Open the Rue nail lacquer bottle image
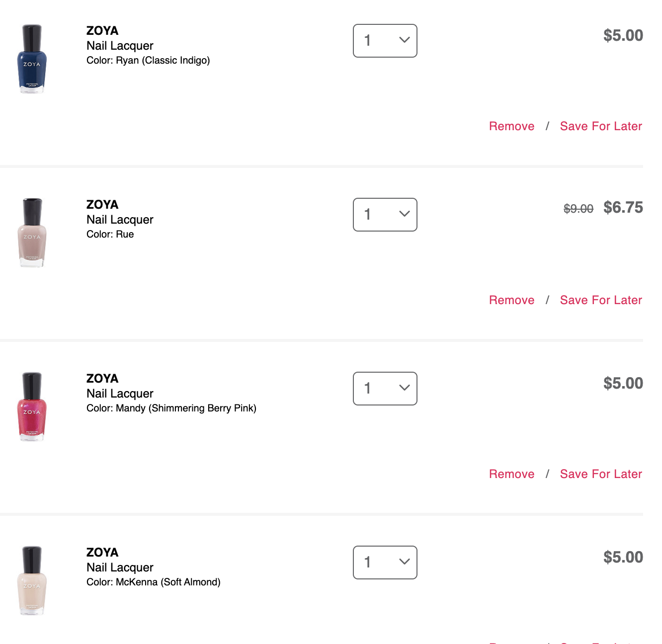This screenshot has height=644, width=662. click(x=32, y=233)
